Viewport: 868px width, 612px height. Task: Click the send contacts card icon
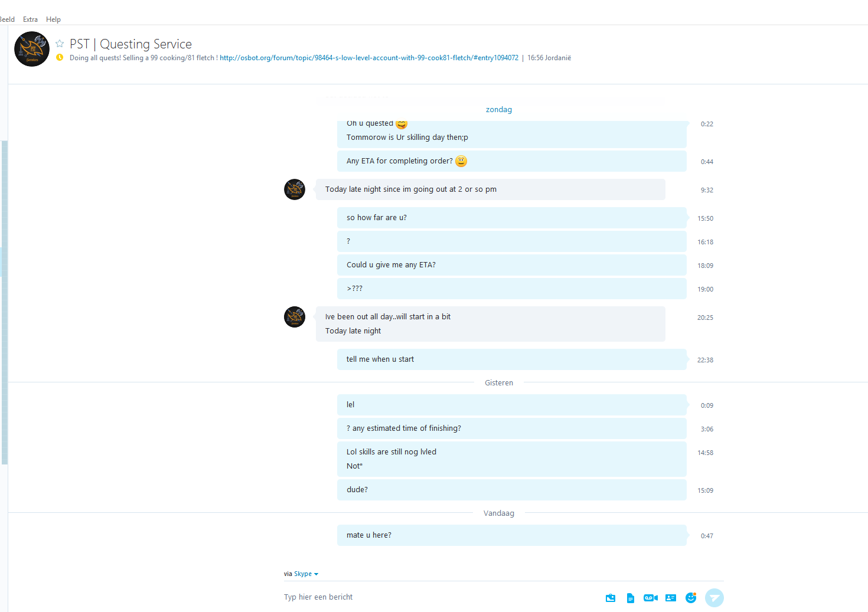(x=671, y=598)
